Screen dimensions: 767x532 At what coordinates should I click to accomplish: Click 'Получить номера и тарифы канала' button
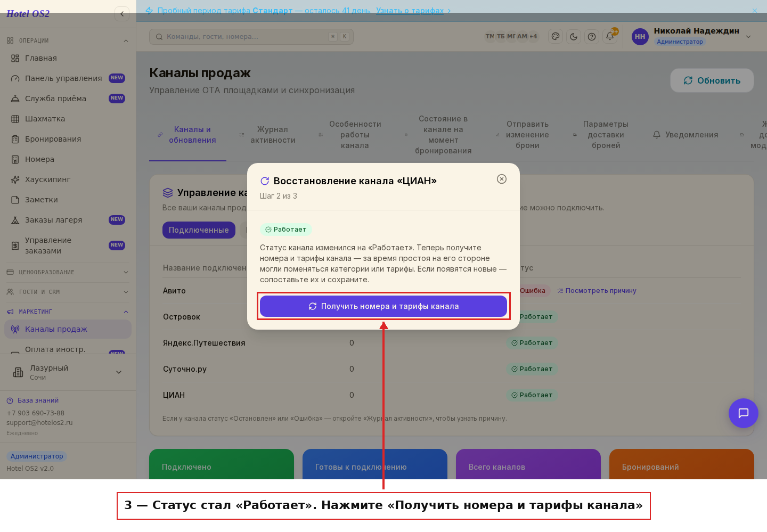pyautogui.click(x=383, y=306)
